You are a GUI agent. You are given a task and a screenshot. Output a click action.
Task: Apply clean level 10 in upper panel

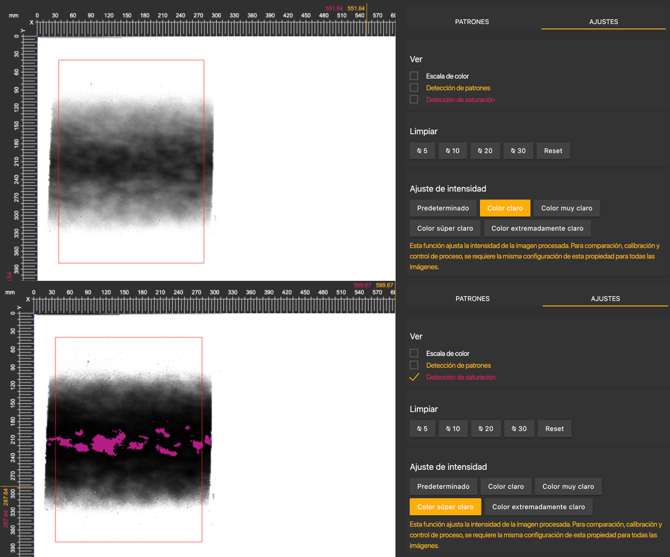(452, 151)
